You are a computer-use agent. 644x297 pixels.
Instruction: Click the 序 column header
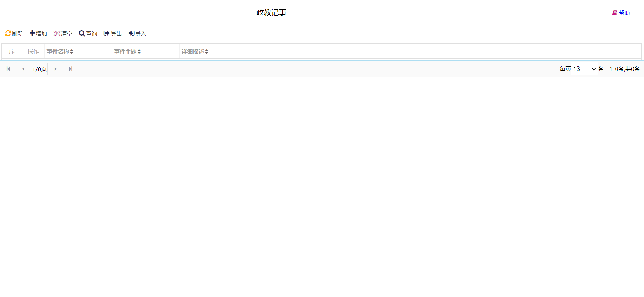12,52
